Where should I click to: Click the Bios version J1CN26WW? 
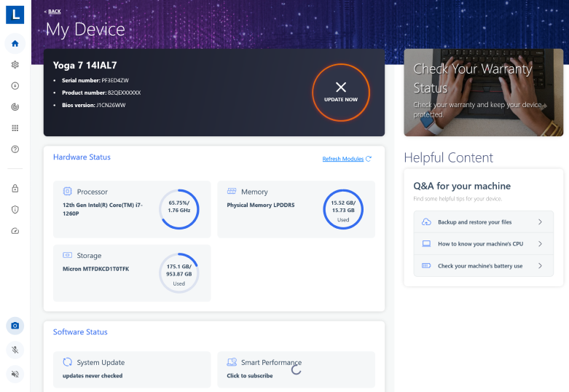111,105
